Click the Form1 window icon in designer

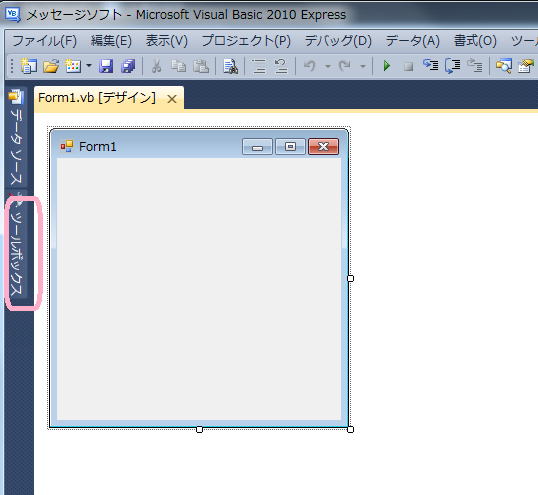(x=67, y=146)
